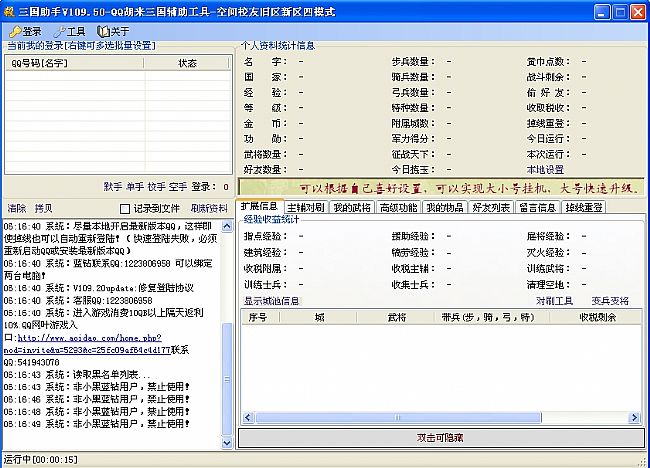Click the 收税剩余 column header

pyautogui.click(x=596, y=318)
